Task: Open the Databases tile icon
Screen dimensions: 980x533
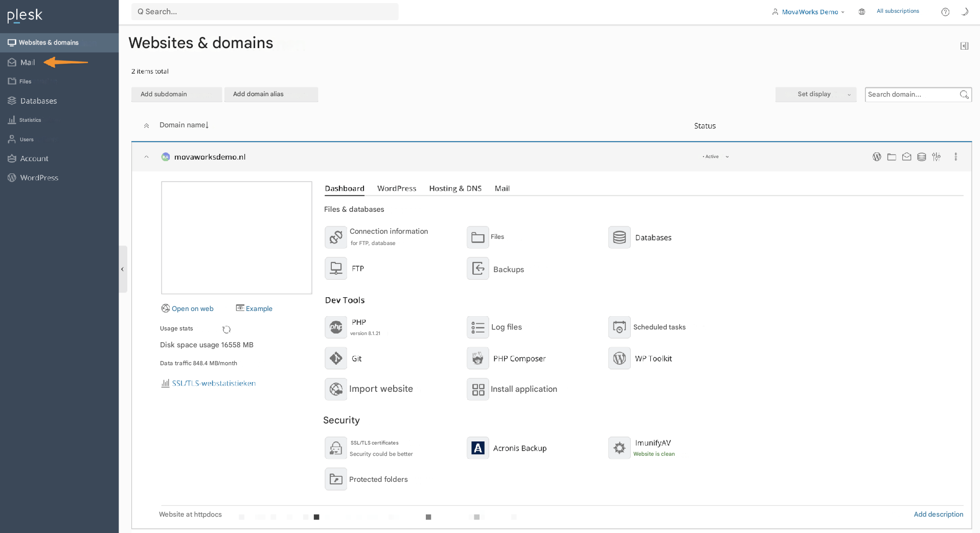Action: pos(619,237)
